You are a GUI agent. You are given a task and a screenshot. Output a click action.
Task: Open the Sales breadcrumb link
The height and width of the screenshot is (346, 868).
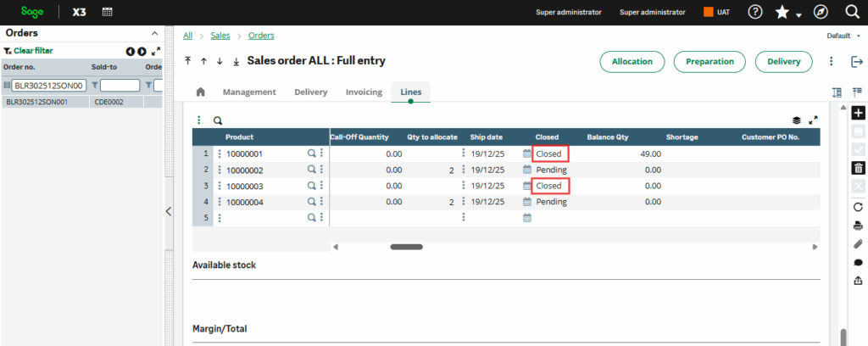coord(220,36)
